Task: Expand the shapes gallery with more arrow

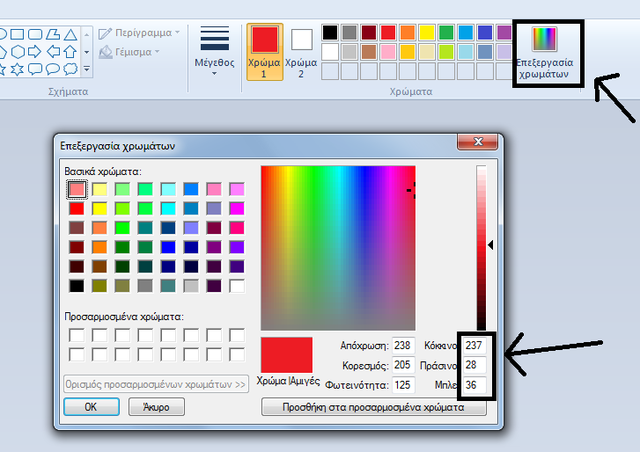Action: (x=87, y=69)
